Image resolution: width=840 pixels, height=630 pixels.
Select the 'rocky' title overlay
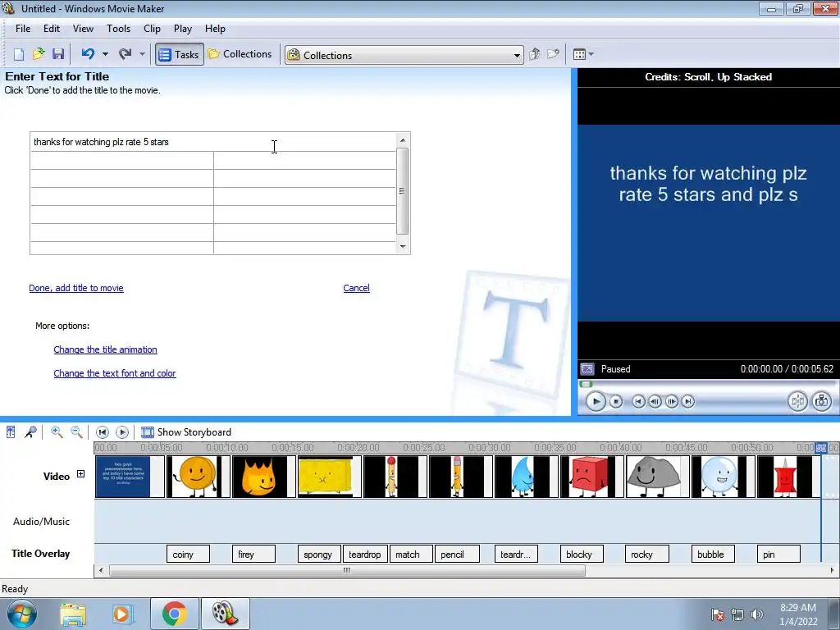pyautogui.click(x=646, y=555)
